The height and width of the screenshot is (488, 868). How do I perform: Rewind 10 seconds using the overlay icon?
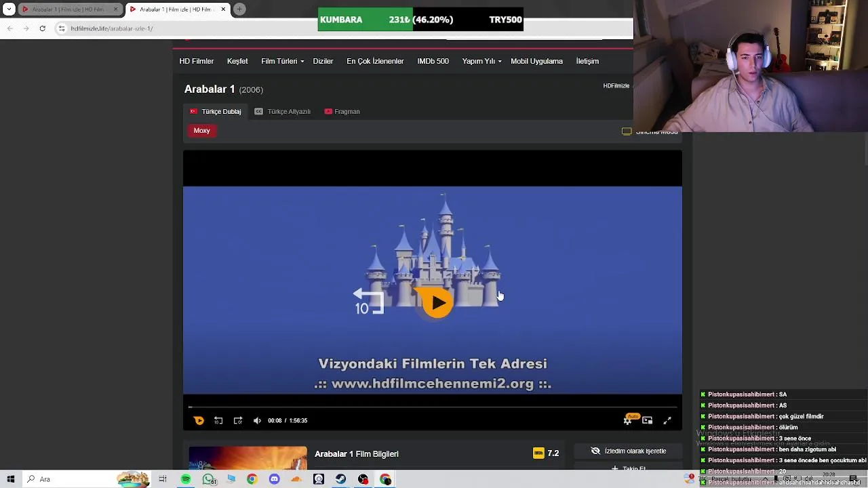369,302
